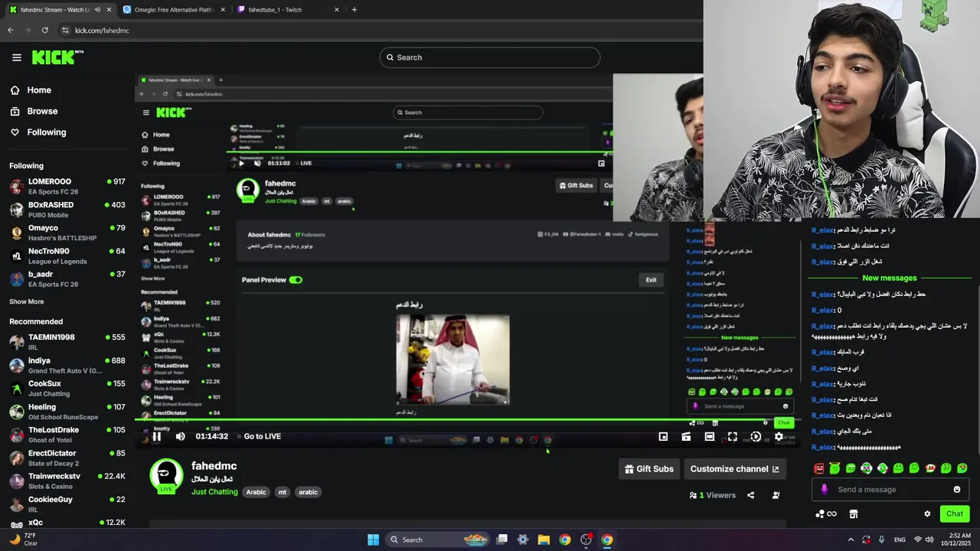
Task: Open TheLostDrake recommended channel
Action: (67, 435)
